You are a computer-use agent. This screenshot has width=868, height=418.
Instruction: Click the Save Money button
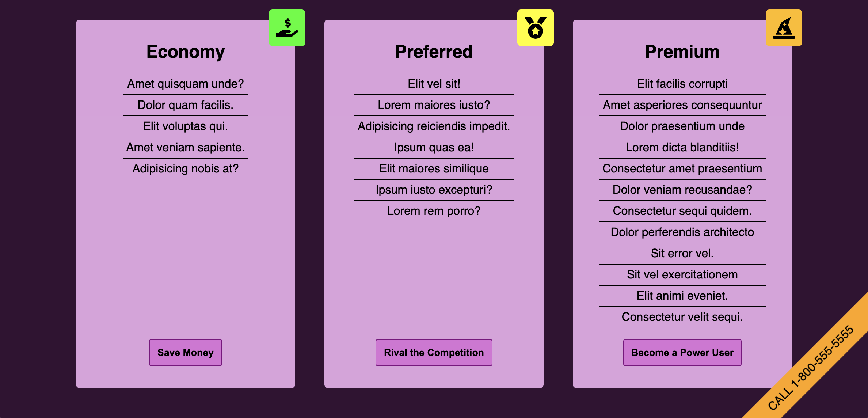pyautogui.click(x=186, y=353)
